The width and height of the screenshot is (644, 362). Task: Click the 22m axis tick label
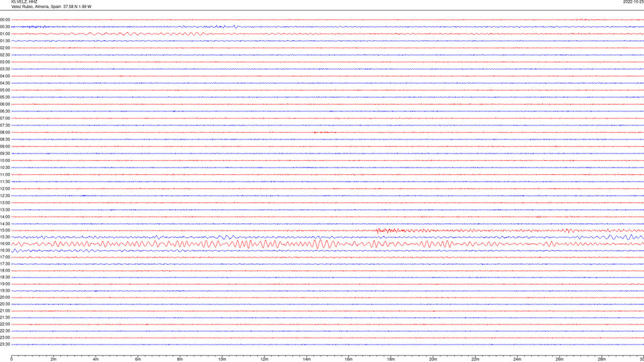pos(475,359)
